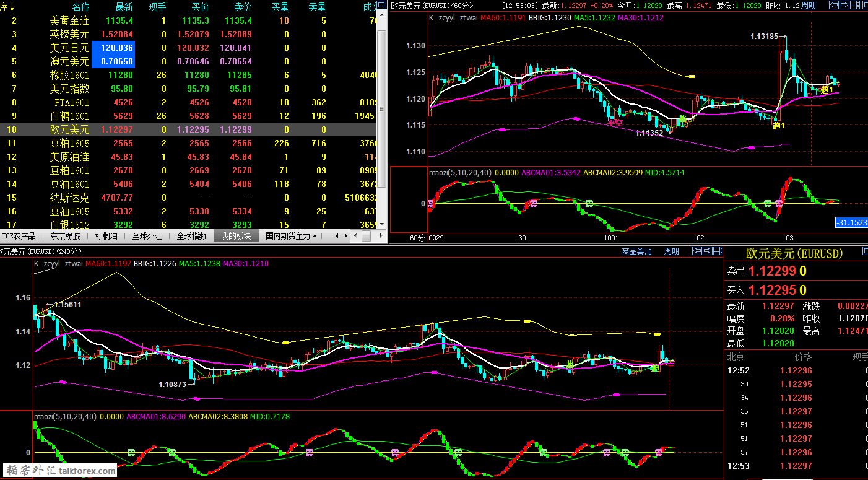The width and height of the screenshot is (868, 480).
Task: Click the 120.036 latest price cell
Action: click(113, 48)
